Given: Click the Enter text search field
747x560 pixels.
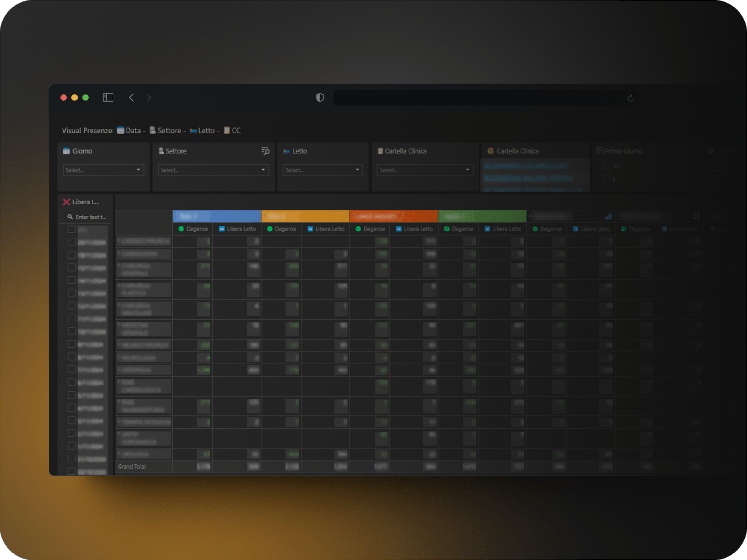Looking at the screenshot, I should coord(91,217).
